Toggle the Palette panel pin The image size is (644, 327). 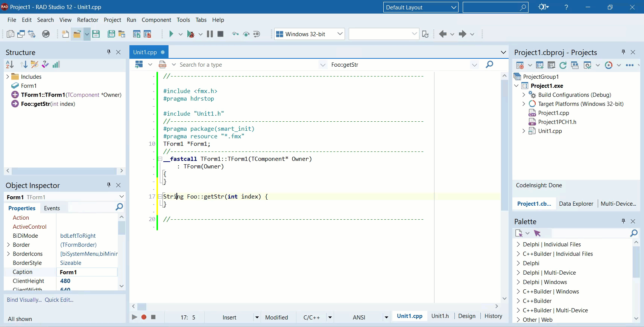[623, 221]
